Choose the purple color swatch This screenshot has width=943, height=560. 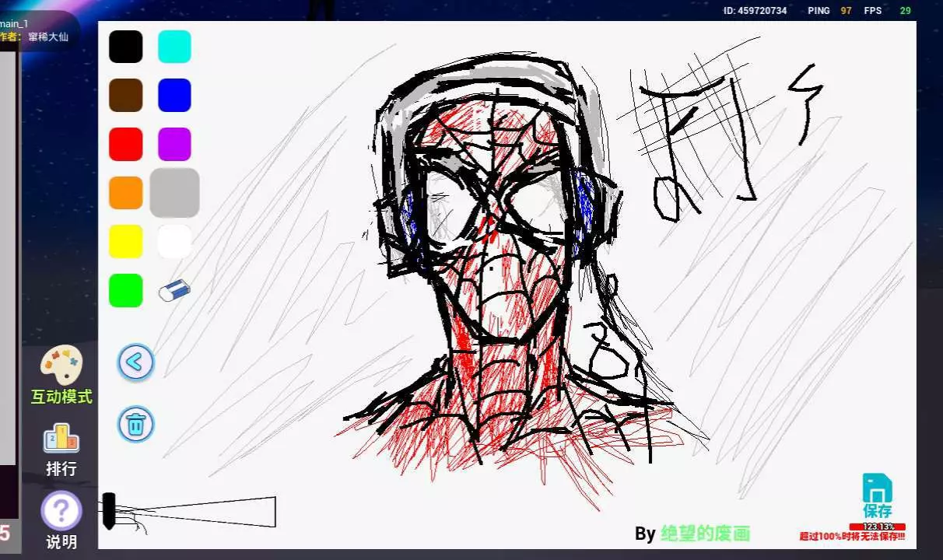tap(174, 144)
